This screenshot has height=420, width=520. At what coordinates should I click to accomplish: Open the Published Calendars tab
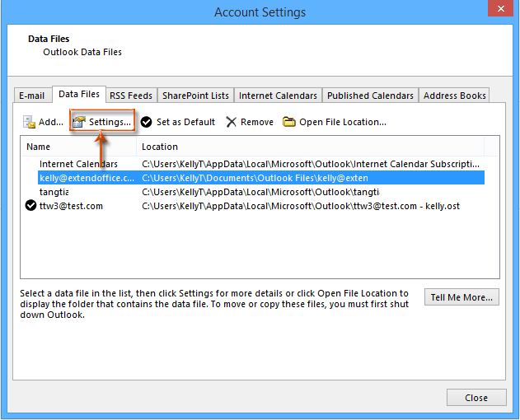click(x=370, y=96)
